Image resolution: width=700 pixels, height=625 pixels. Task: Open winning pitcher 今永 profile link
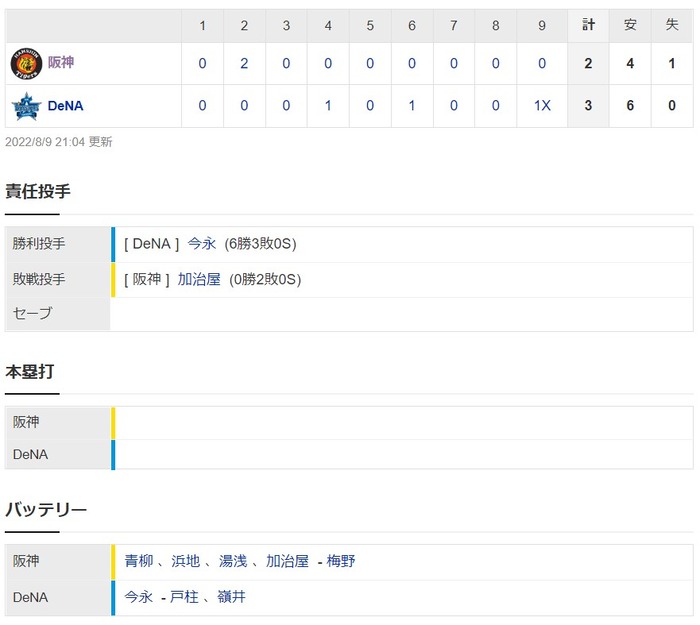click(x=201, y=244)
